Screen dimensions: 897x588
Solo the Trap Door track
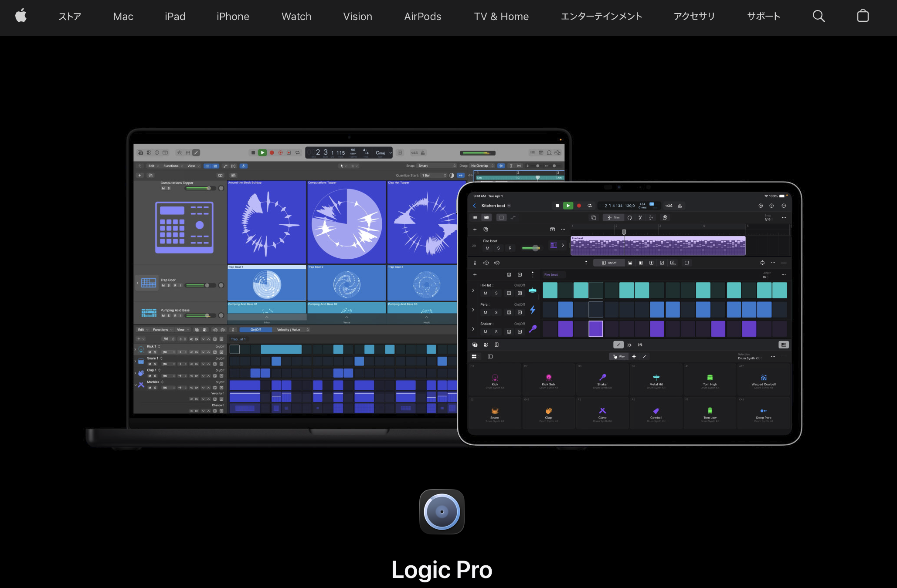click(169, 286)
